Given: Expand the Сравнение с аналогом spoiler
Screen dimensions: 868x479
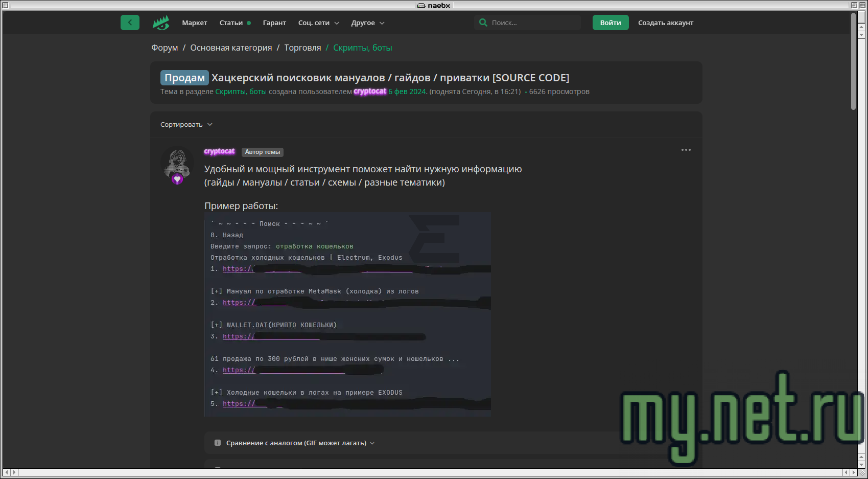Looking at the screenshot, I should (296, 443).
